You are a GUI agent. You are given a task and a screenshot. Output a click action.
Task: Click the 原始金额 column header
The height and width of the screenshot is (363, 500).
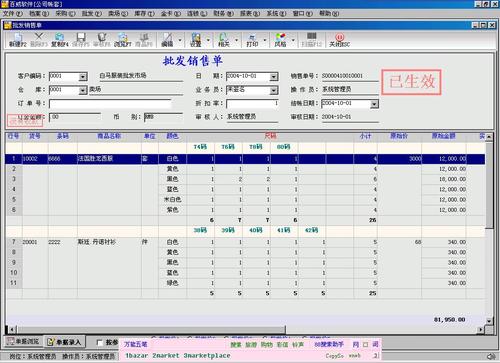coord(444,136)
